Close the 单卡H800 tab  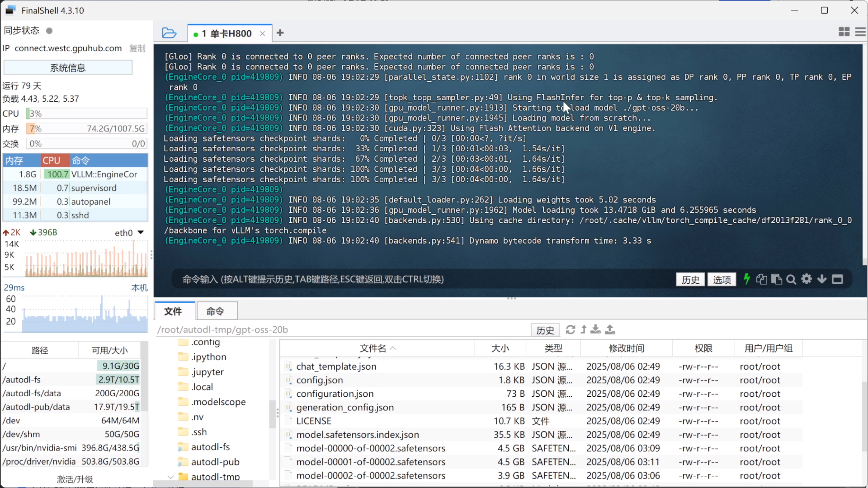tap(263, 33)
